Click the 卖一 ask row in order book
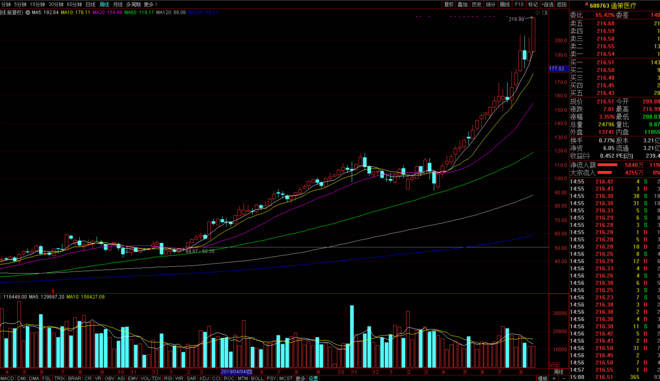The width and height of the screenshot is (660, 381). click(x=615, y=54)
